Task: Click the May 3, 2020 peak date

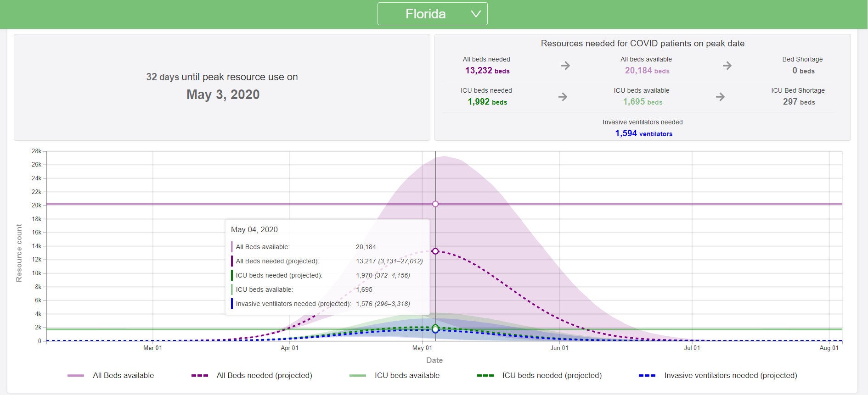Action: 223,95
